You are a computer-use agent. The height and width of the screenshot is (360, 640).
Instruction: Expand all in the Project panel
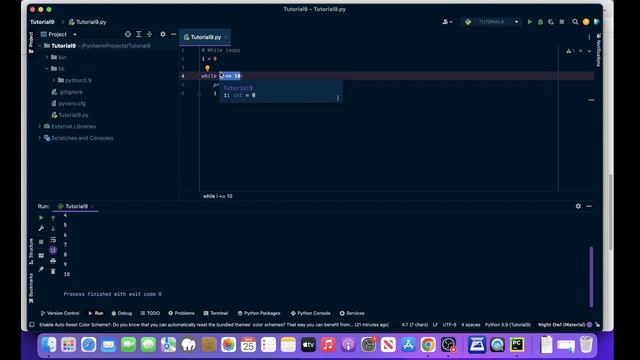pos(139,34)
